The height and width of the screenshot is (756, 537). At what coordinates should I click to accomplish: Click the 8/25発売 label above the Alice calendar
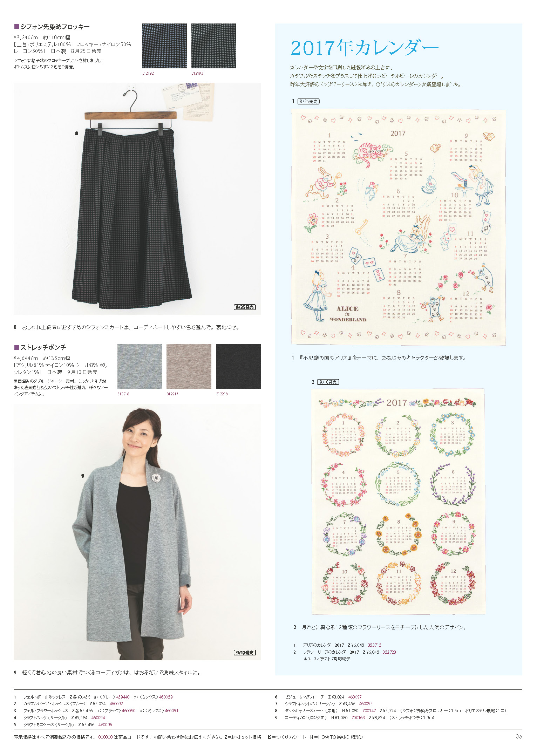(308, 102)
